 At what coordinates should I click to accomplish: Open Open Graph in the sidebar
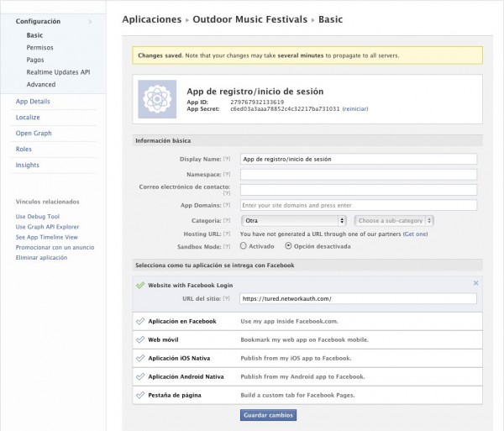tap(34, 133)
